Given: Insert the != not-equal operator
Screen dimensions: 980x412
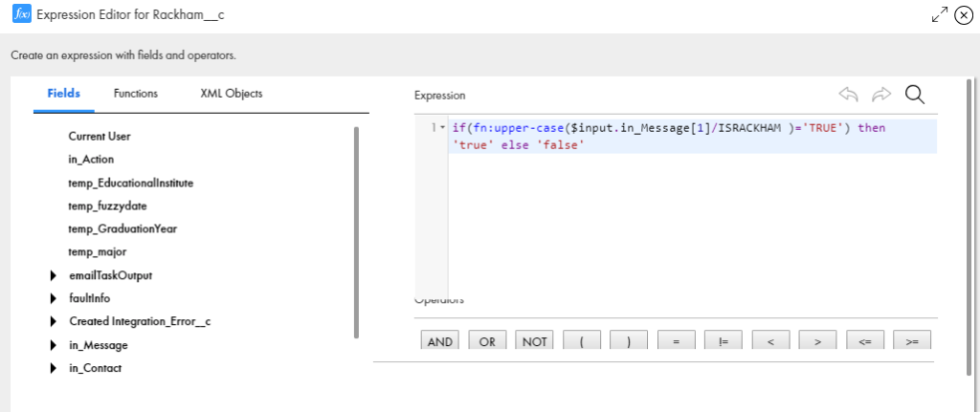Looking at the screenshot, I should tap(723, 341).
